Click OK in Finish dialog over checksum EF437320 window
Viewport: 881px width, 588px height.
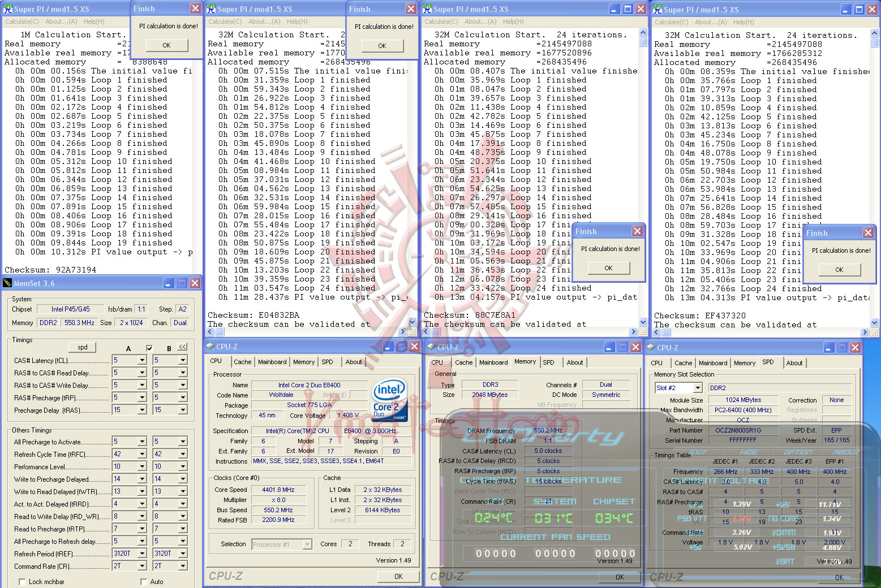click(839, 270)
